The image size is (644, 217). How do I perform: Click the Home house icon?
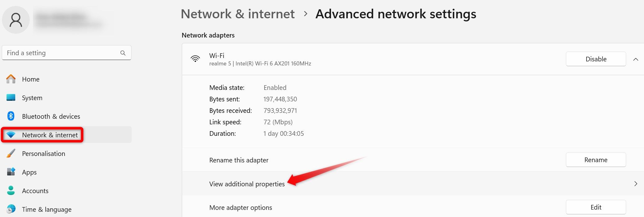point(11,79)
